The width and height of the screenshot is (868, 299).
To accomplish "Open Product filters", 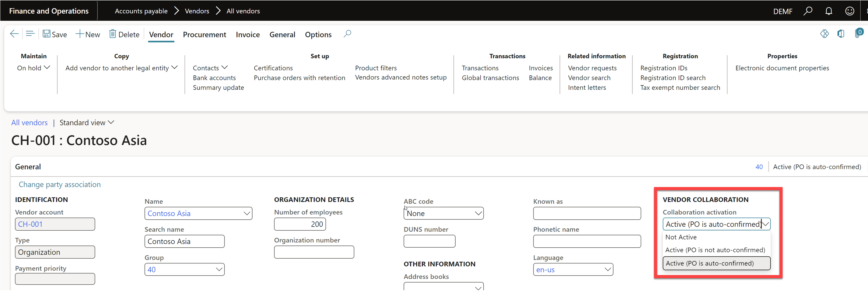I will tap(376, 68).
